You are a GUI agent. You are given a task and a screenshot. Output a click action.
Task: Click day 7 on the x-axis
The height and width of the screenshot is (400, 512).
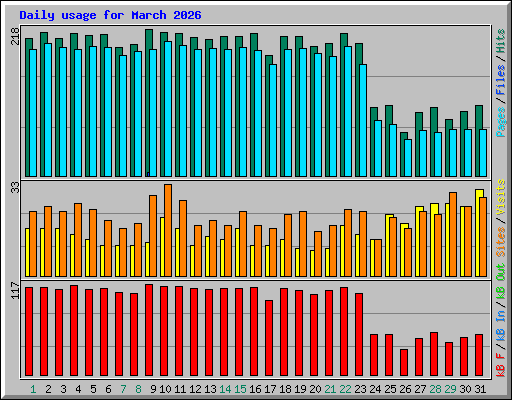pos(123,389)
